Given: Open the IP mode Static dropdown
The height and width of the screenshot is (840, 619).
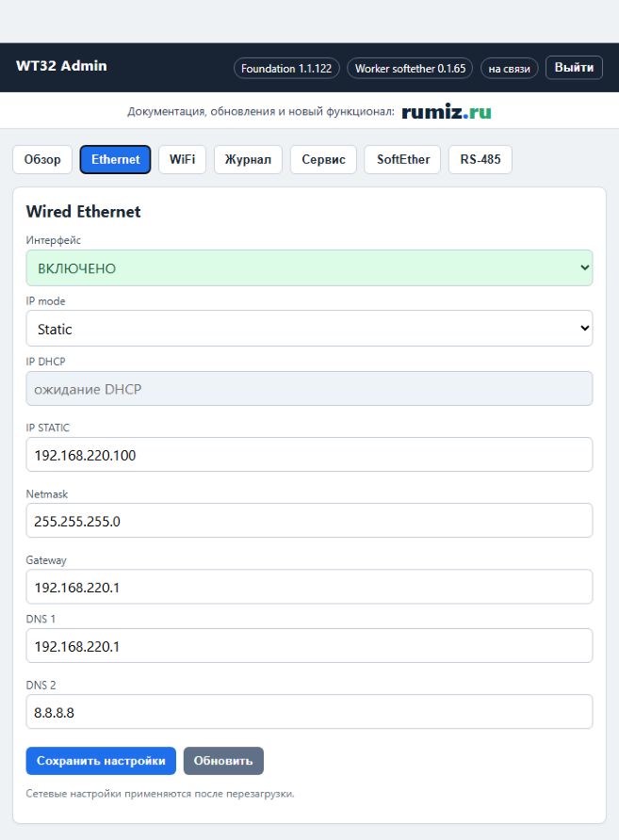Looking at the screenshot, I should (x=309, y=329).
